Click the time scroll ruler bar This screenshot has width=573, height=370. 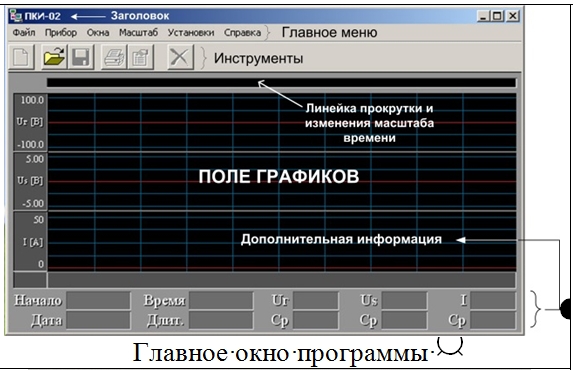[281, 83]
